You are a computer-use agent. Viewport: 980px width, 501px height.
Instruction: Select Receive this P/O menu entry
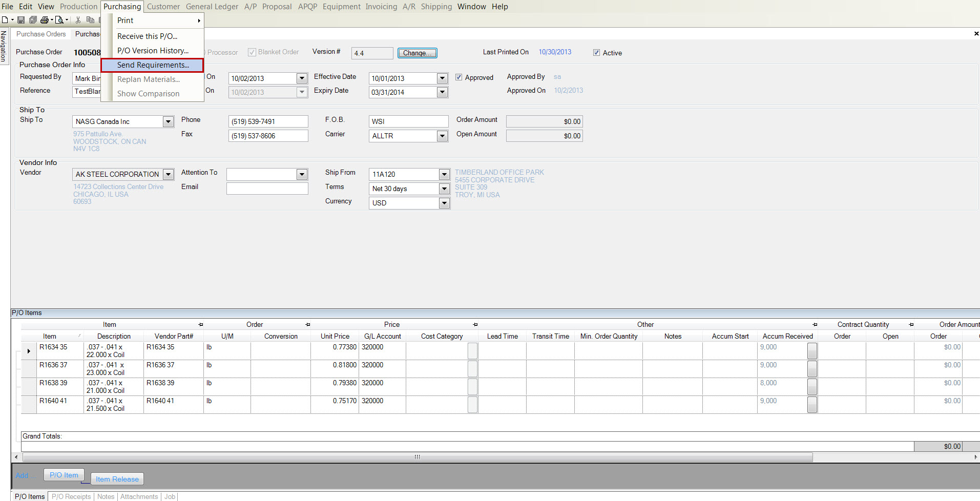click(147, 36)
